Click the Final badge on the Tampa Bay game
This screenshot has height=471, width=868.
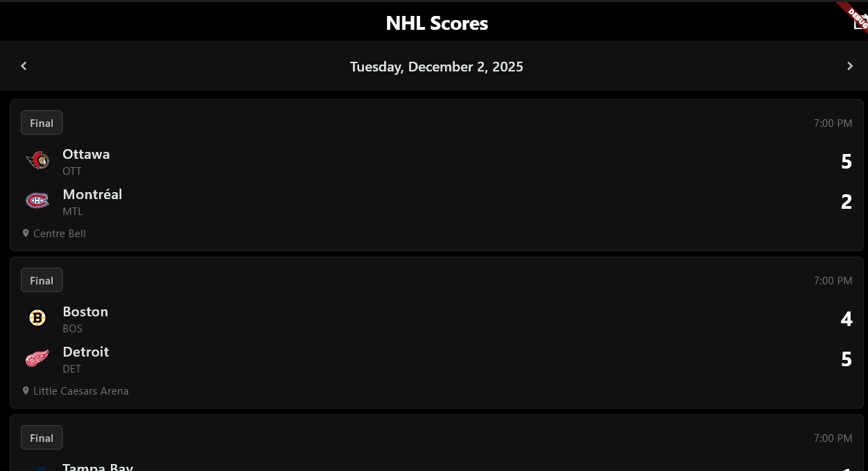(x=42, y=437)
